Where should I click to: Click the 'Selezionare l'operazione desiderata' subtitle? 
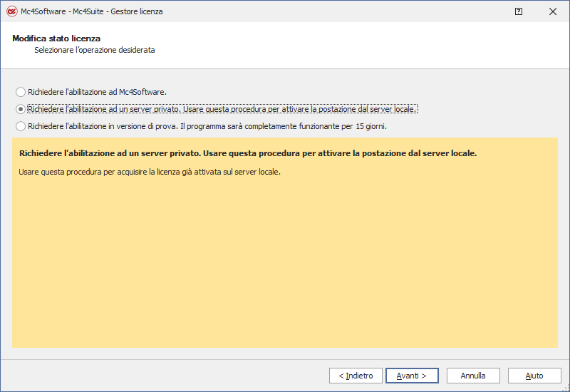point(95,51)
